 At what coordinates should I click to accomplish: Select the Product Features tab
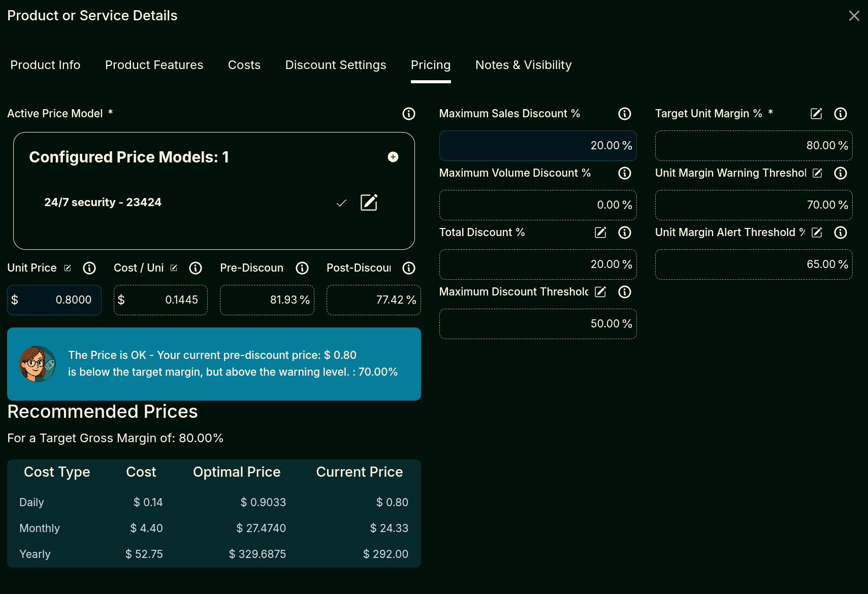[154, 65]
